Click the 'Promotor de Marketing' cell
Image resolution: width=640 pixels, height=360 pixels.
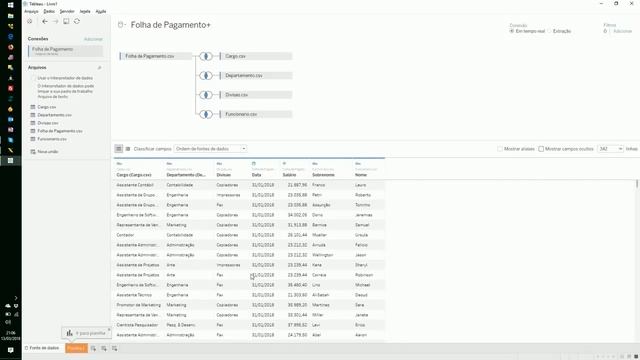point(138,305)
